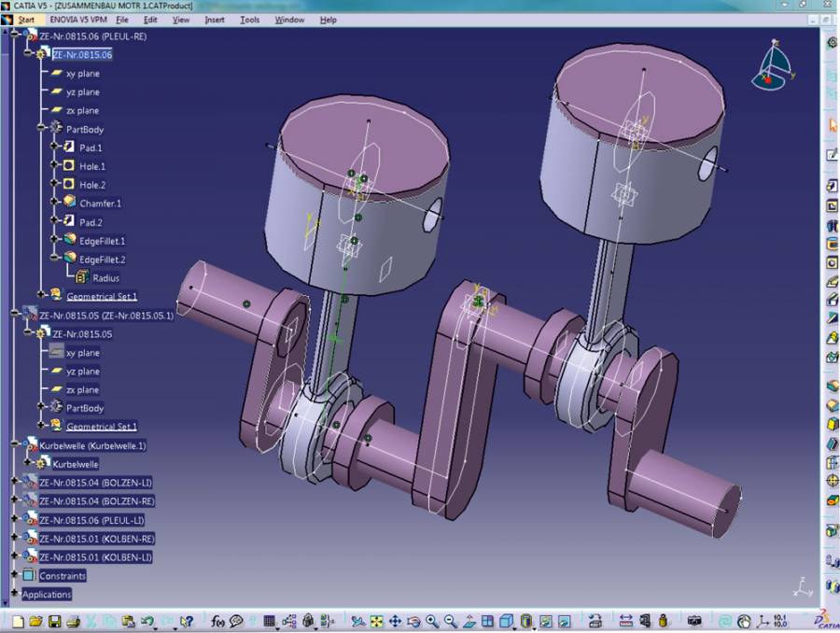Select ZE-Nr.0815.01 (KOLBEN-RE) in tree
The height and width of the screenshot is (633, 840).
(x=96, y=539)
